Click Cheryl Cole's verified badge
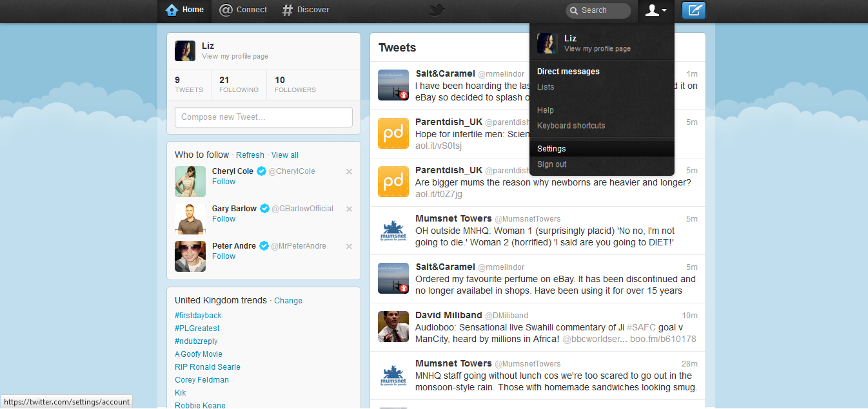The image size is (868, 409). (261, 171)
